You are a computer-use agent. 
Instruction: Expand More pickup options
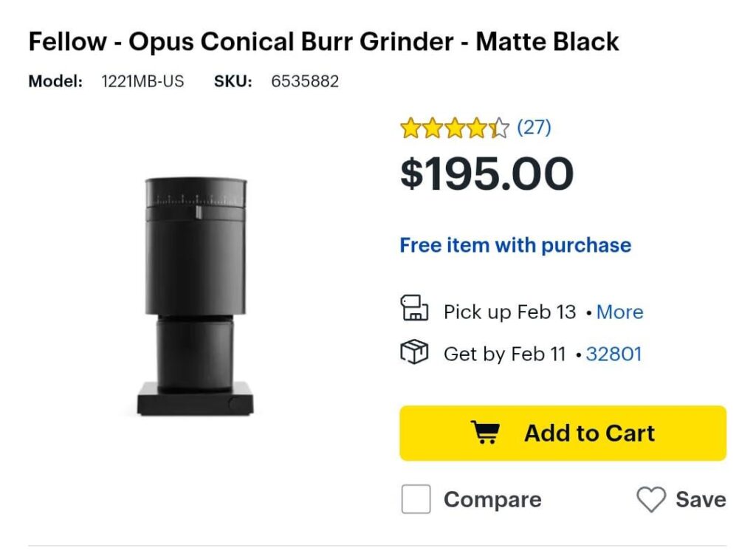click(619, 312)
